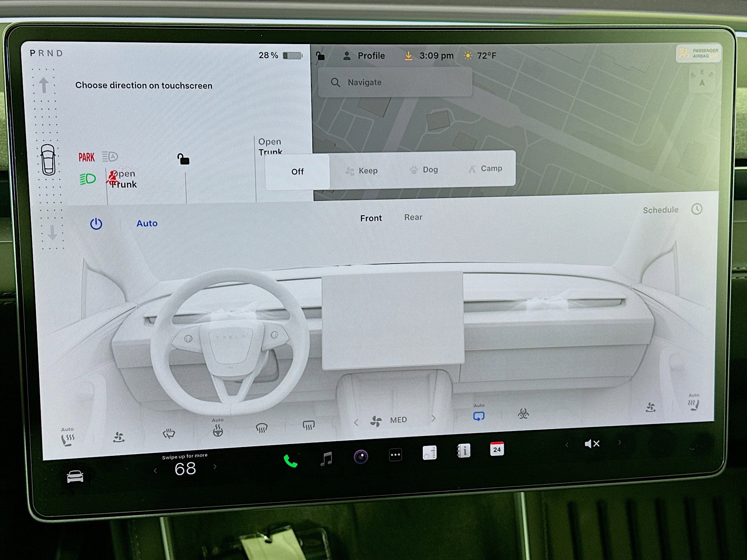Select Keep climate mode
Image resolution: width=747 pixels, height=560 pixels.
(362, 171)
